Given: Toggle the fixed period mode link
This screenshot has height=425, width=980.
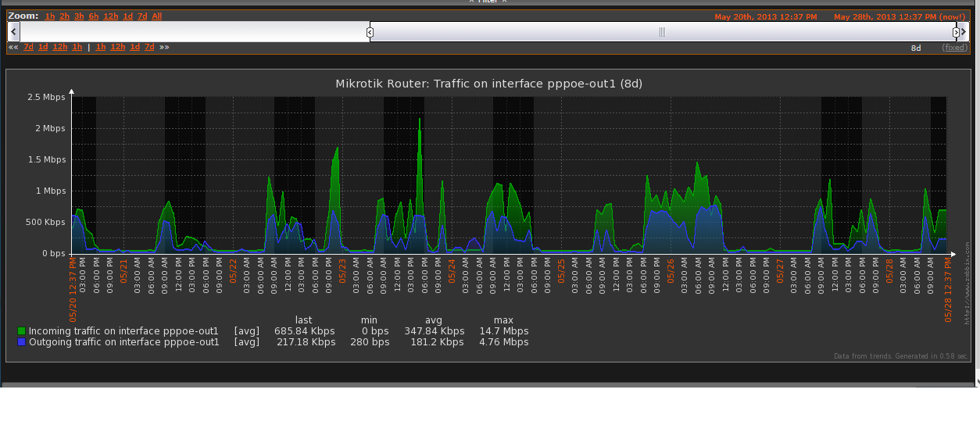Looking at the screenshot, I should 954,48.
